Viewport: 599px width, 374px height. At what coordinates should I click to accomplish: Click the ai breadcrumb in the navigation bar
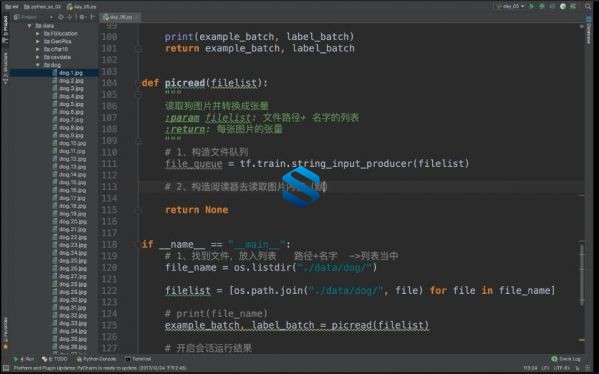tap(11, 6)
